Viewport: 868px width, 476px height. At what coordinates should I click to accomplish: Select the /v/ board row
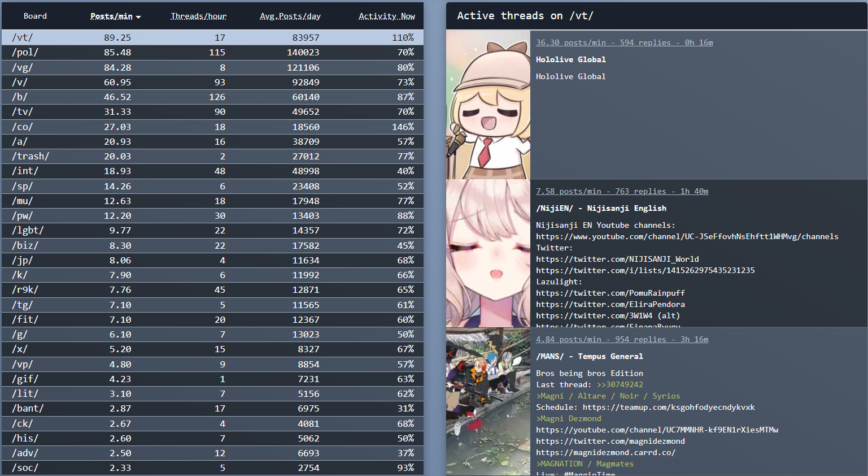(x=212, y=82)
